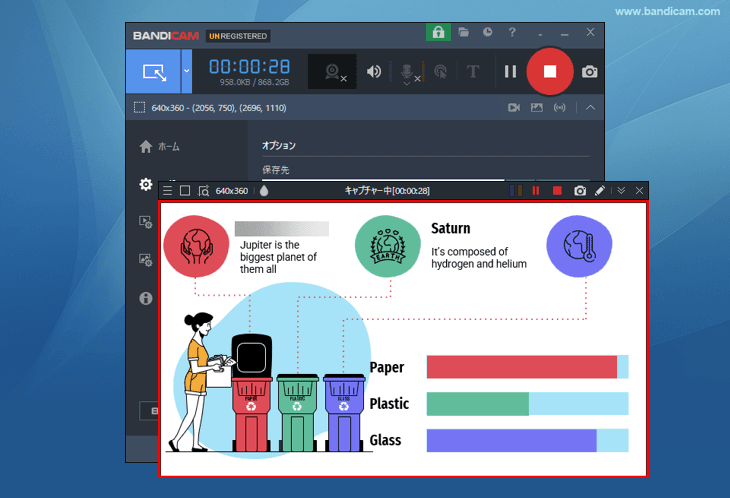The image size is (730, 498).
Task: Open Bandicam help question mark
Action: 512,33
